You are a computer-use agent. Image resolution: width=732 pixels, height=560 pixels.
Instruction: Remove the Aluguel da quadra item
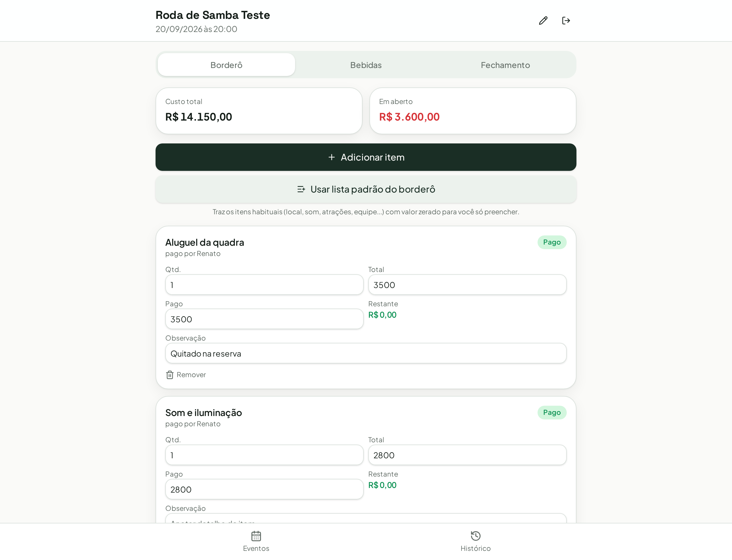[x=186, y=375]
